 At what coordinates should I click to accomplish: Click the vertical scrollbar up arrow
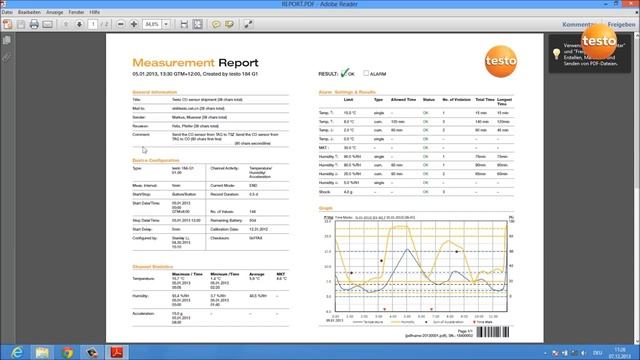pos(637,37)
